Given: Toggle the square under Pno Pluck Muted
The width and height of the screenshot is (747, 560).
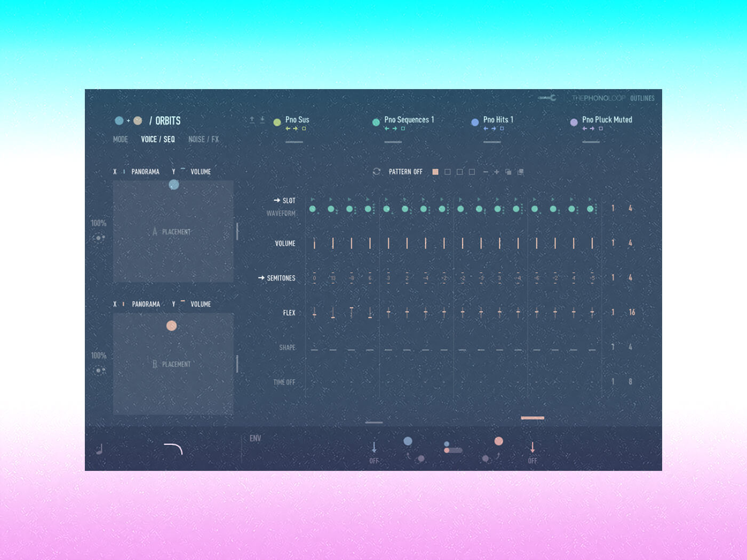Looking at the screenshot, I should pos(601,129).
